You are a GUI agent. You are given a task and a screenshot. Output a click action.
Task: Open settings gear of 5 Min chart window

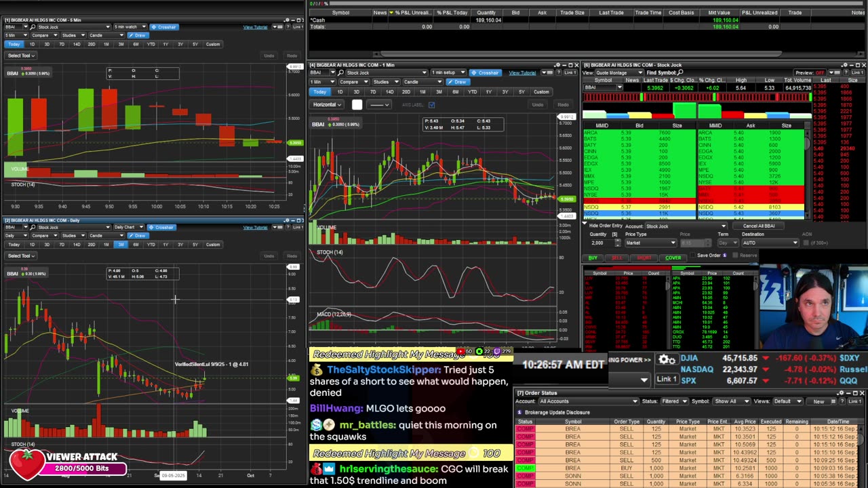[x=287, y=20]
